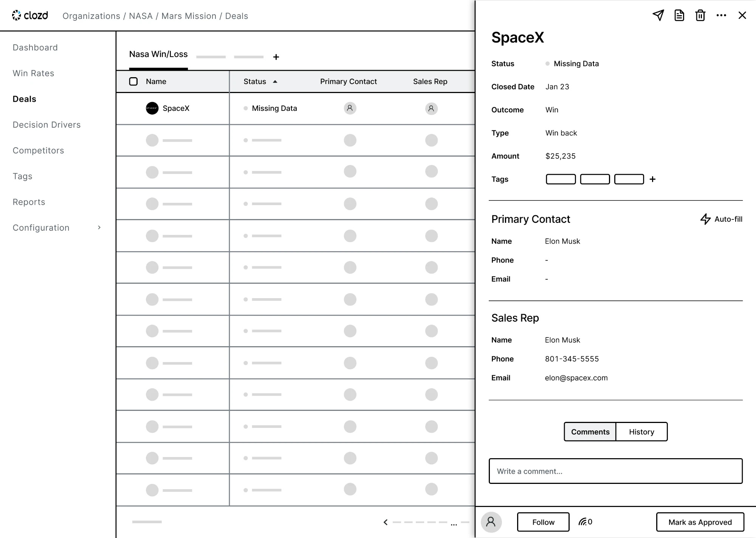Click the Missing Data status in panel
This screenshot has height=538, width=756.
tap(572, 64)
